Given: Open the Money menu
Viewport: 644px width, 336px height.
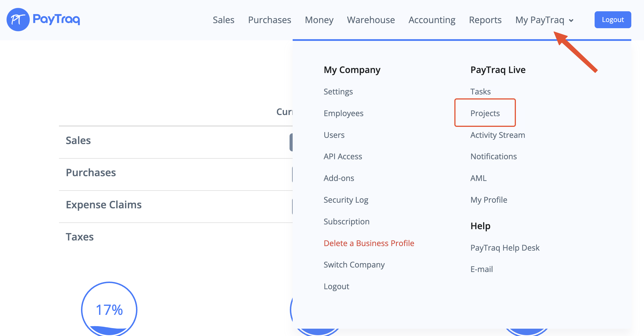Looking at the screenshot, I should tap(319, 20).
